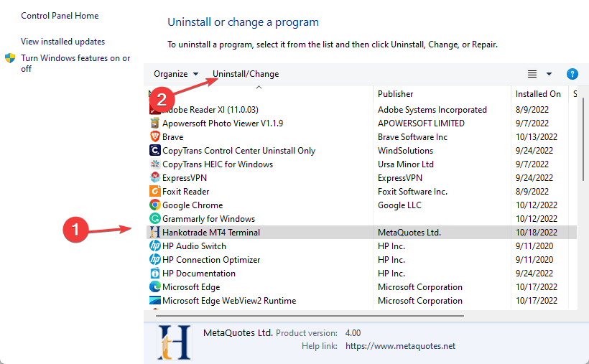The image size is (589, 364).
Task: Click publisher Adobe Systems Incorporated
Action: point(432,110)
